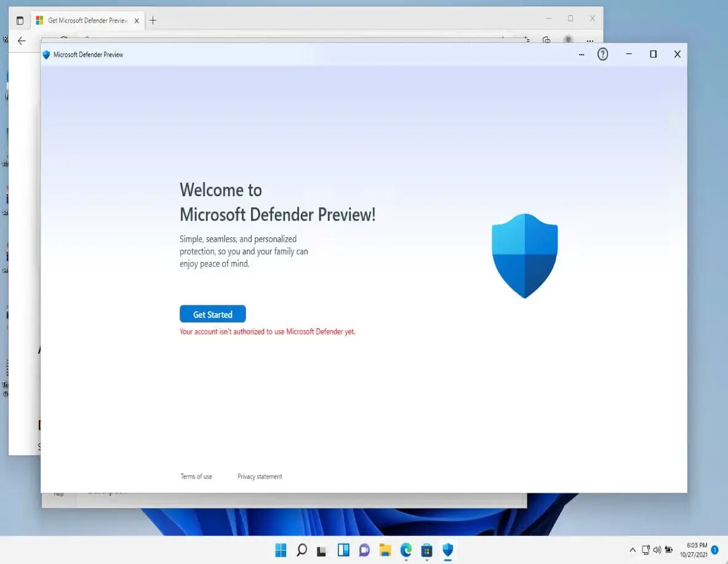This screenshot has width=728, height=564.
Task: Close the Get Microsoft Defender Preview browser tab
Action: pos(137,21)
